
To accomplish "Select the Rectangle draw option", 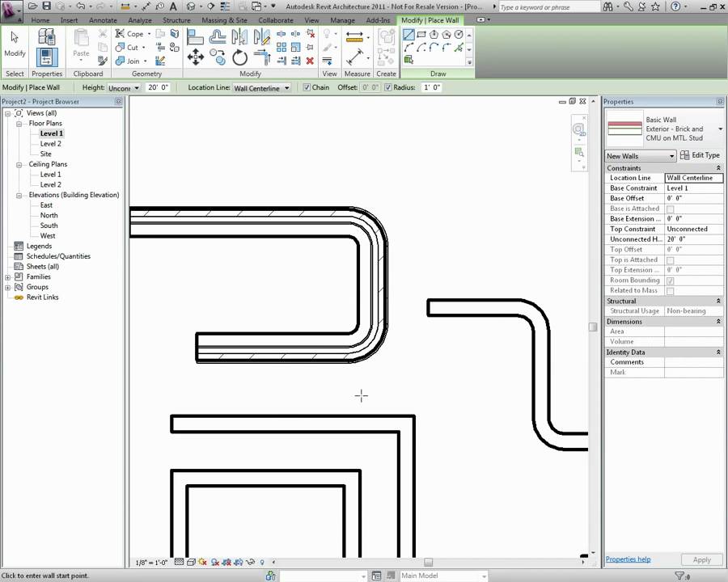I will click(421, 34).
